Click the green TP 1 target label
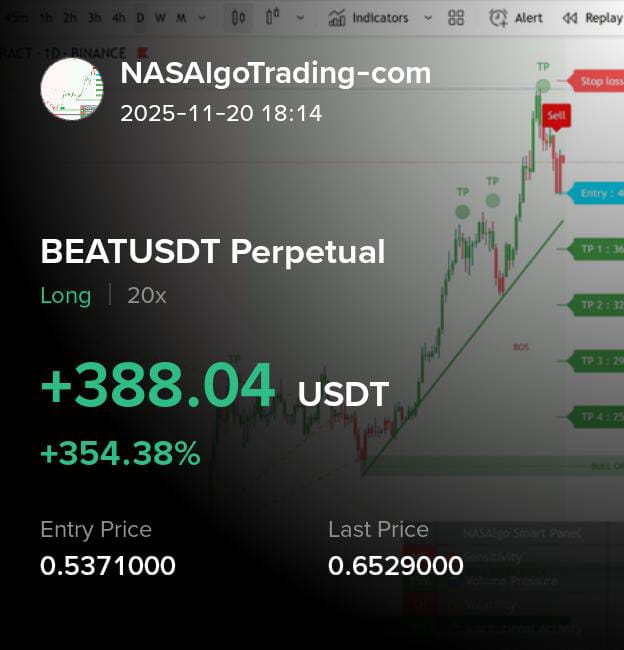The width and height of the screenshot is (624, 650). click(x=598, y=249)
